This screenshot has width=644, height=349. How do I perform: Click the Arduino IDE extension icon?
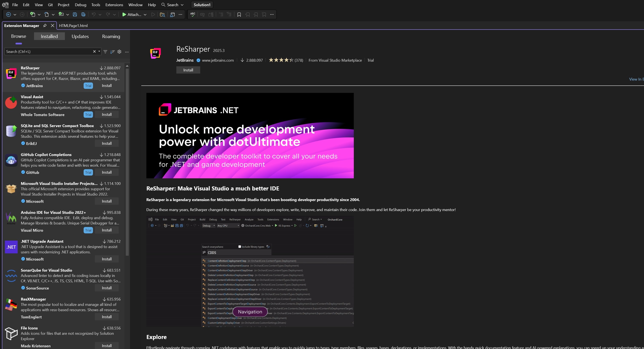[x=11, y=218]
